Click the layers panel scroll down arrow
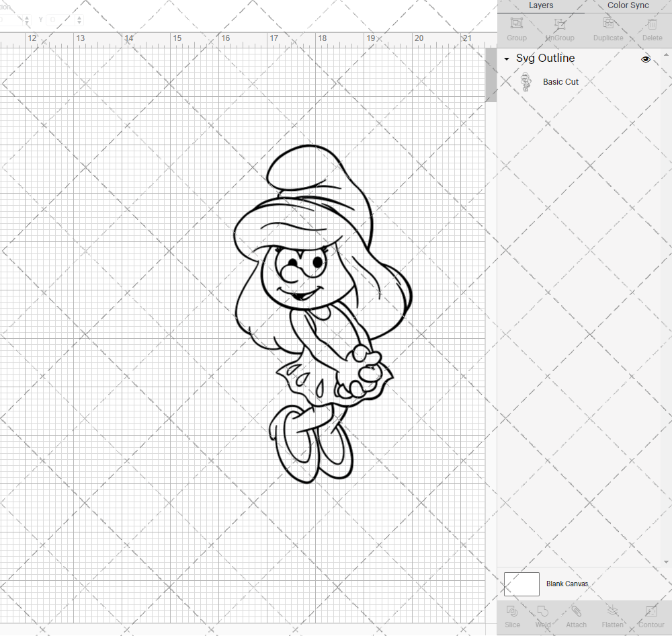The width and height of the screenshot is (672, 636). pos(666,562)
